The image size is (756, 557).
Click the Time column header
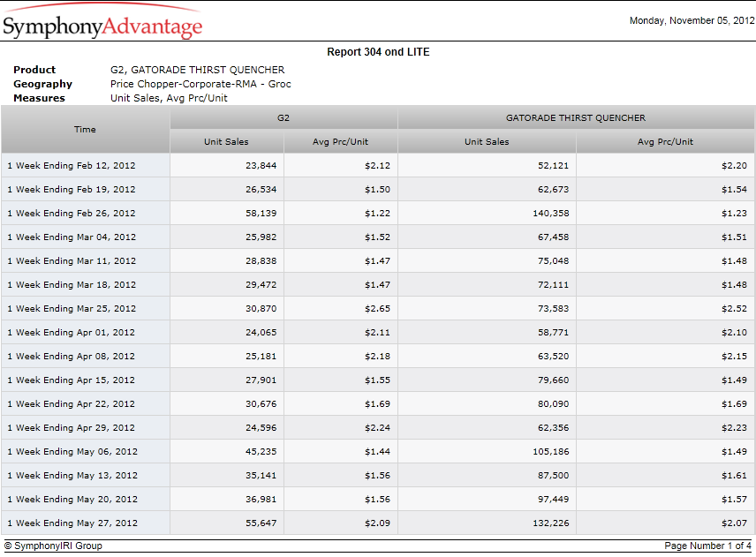86,130
